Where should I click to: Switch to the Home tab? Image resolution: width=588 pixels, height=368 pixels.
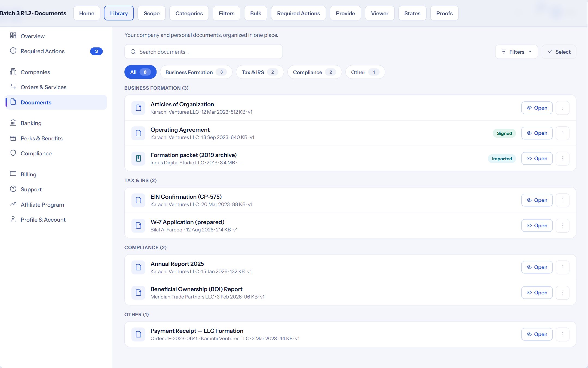click(87, 13)
